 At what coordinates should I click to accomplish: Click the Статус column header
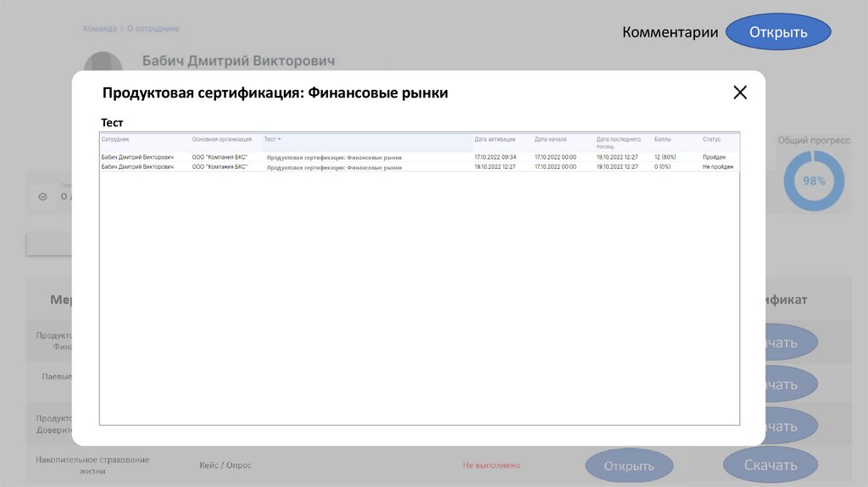712,140
